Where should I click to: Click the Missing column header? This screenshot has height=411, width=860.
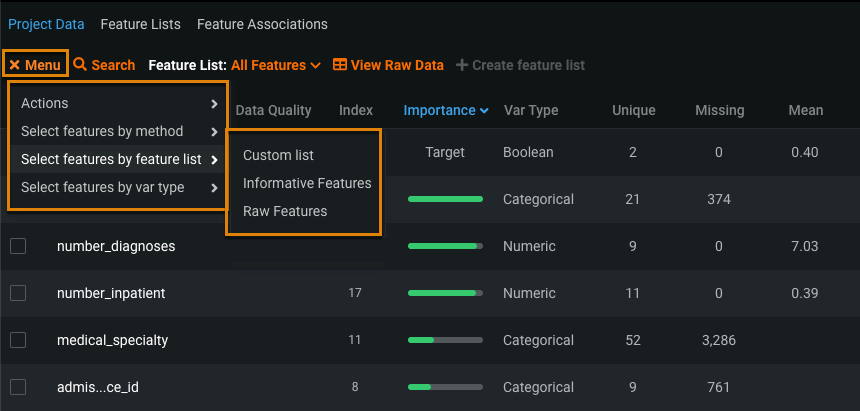coord(719,110)
